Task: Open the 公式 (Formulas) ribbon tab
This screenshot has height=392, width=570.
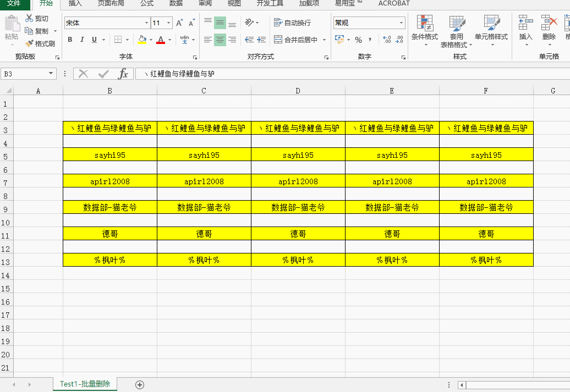Action: click(147, 3)
